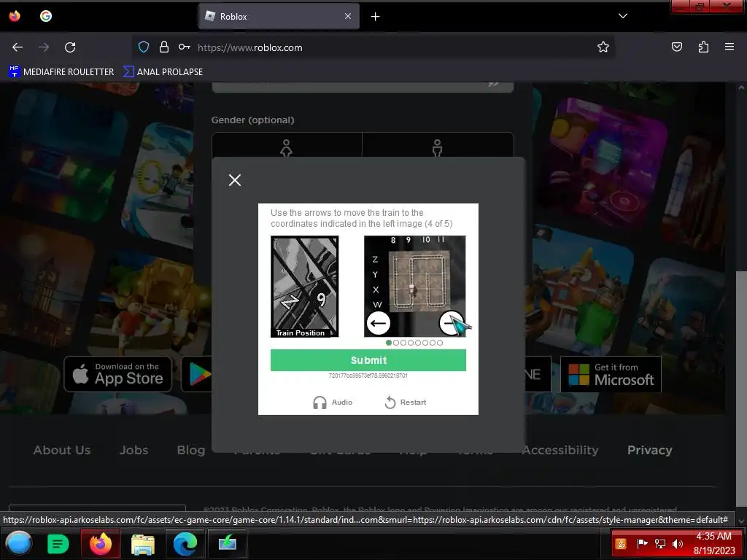Bookmark this page with the star
747x560 pixels.
pos(603,47)
